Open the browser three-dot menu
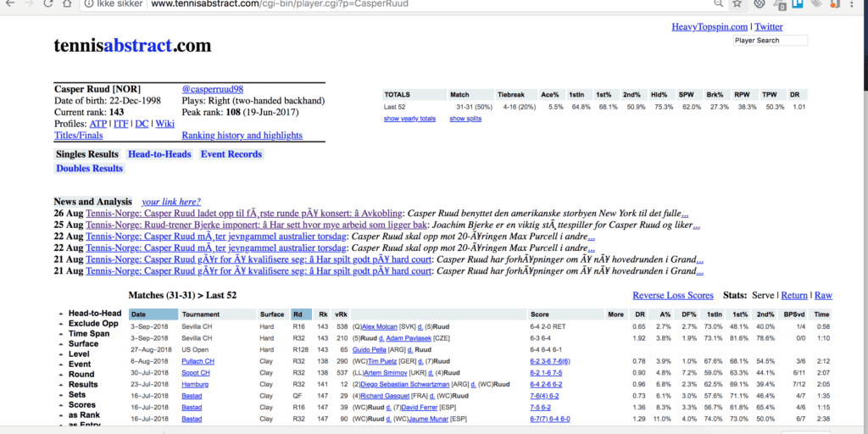The width and height of the screenshot is (868, 434). (851, 3)
